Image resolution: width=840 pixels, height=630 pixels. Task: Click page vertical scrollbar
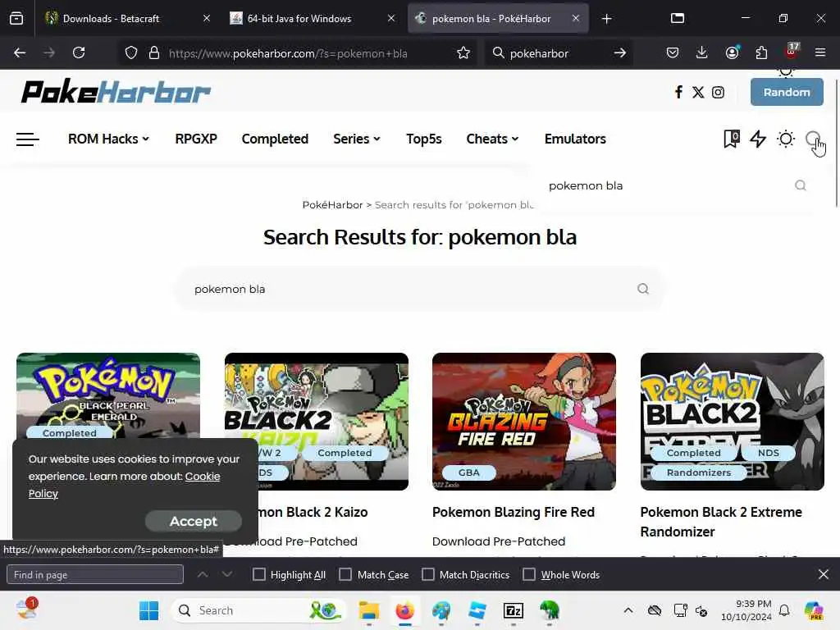click(836, 143)
